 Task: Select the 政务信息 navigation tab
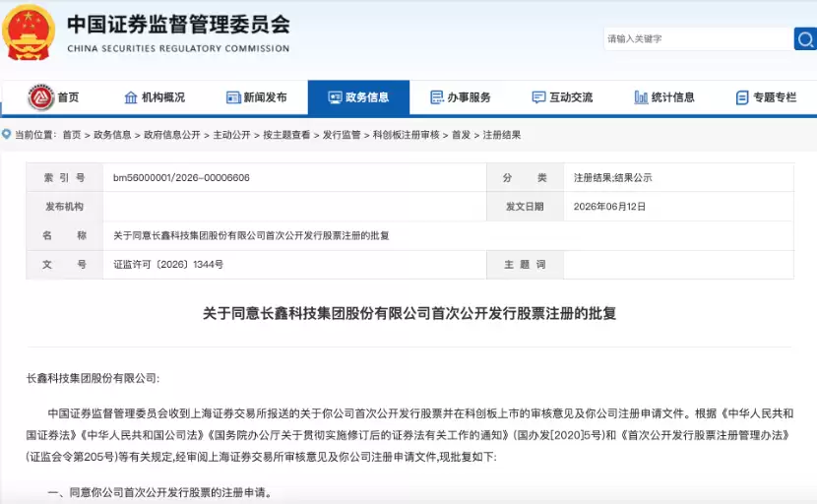[x=358, y=97]
